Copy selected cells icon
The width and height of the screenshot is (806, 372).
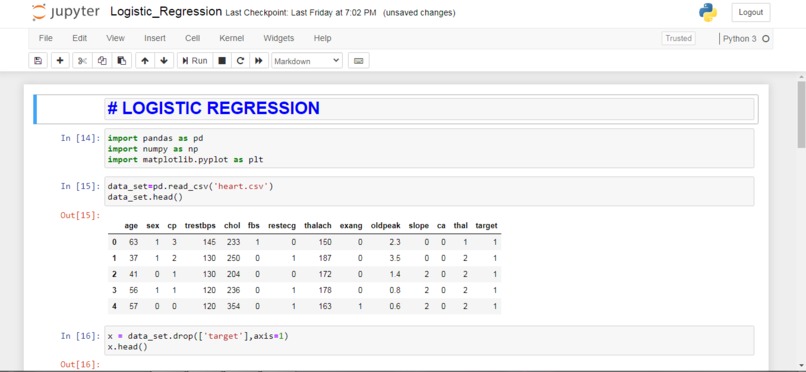click(102, 61)
